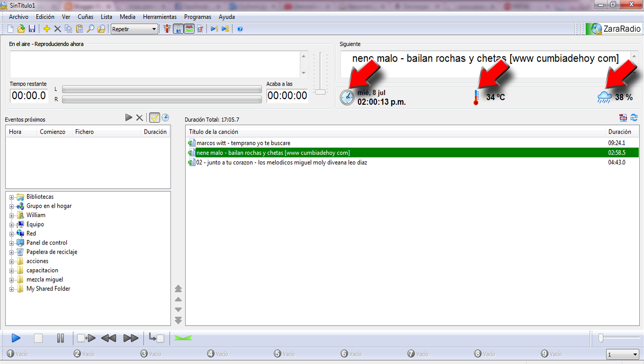Start an event with the Eventos próximos play icon
644x364 pixels.
tap(128, 118)
